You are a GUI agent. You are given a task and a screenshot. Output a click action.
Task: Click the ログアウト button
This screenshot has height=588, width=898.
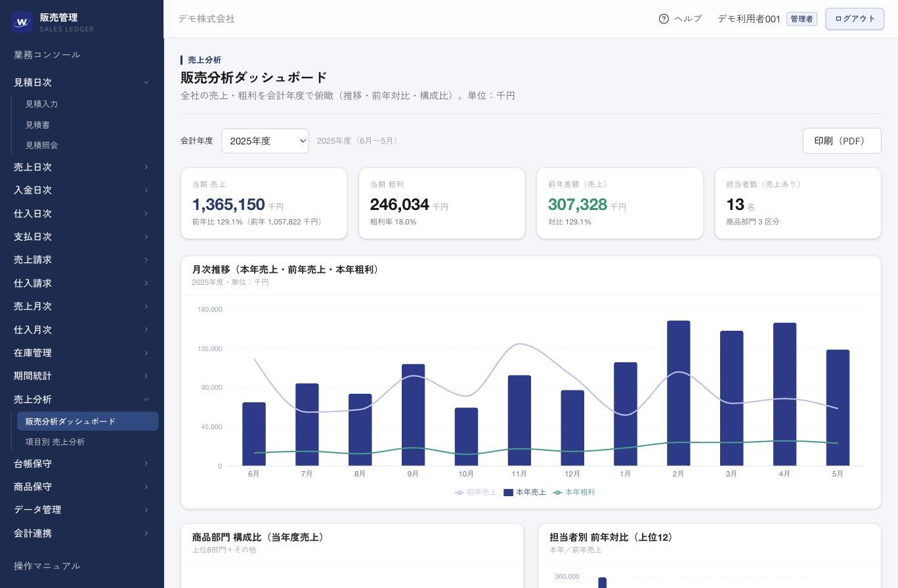(x=855, y=19)
